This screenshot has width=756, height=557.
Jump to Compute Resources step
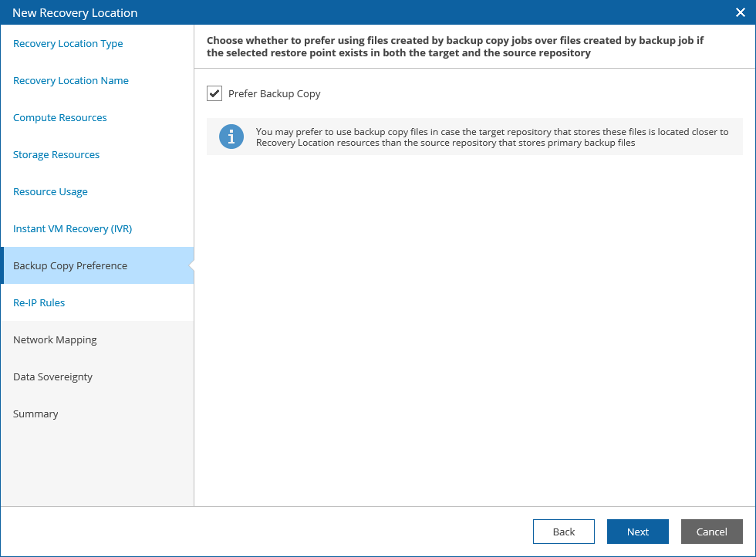tap(60, 118)
